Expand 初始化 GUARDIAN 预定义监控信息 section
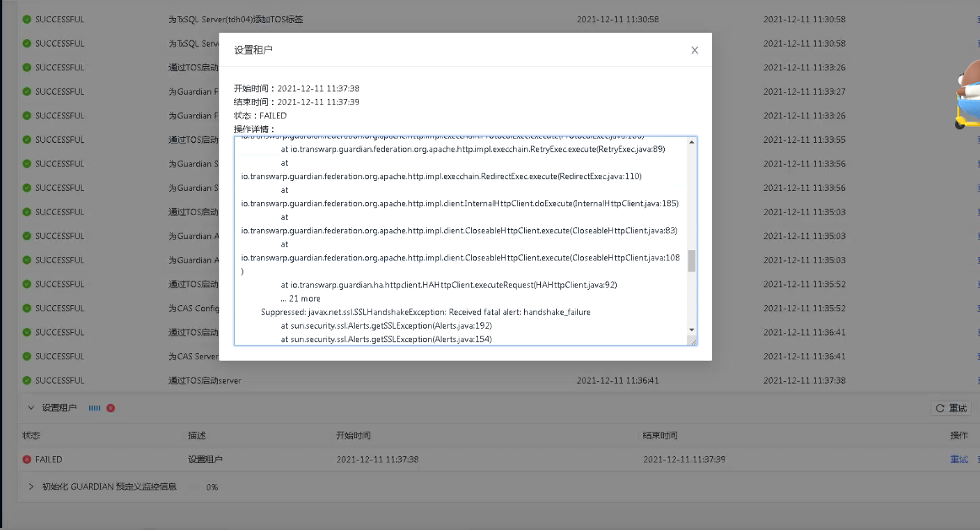Image resolution: width=980 pixels, height=530 pixels. [x=31, y=487]
